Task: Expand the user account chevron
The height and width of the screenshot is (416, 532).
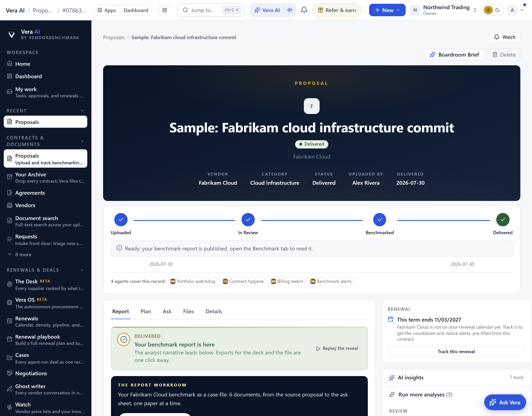Action: click(522, 10)
